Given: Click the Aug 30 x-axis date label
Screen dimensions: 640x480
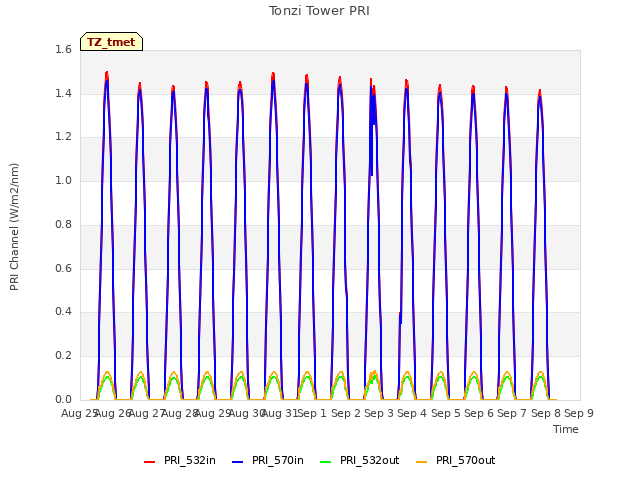Looking at the screenshot, I should pyautogui.click(x=246, y=413).
